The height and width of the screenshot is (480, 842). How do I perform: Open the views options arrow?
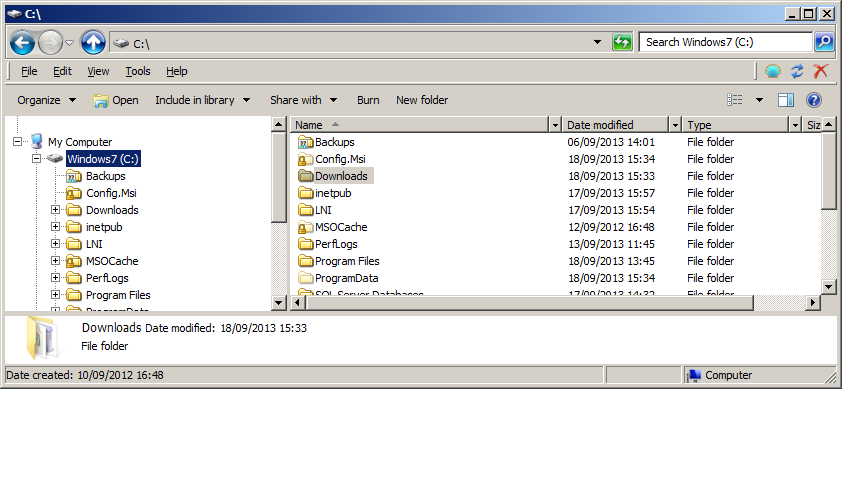click(759, 100)
